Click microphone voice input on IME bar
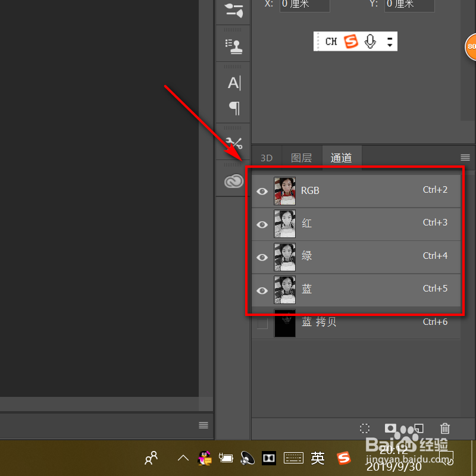Image resolution: width=476 pixels, height=476 pixels. tap(370, 41)
